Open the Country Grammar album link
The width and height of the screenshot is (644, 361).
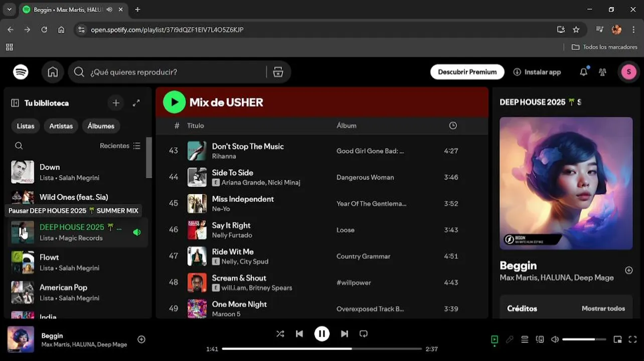pyautogui.click(x=363, y=256)
